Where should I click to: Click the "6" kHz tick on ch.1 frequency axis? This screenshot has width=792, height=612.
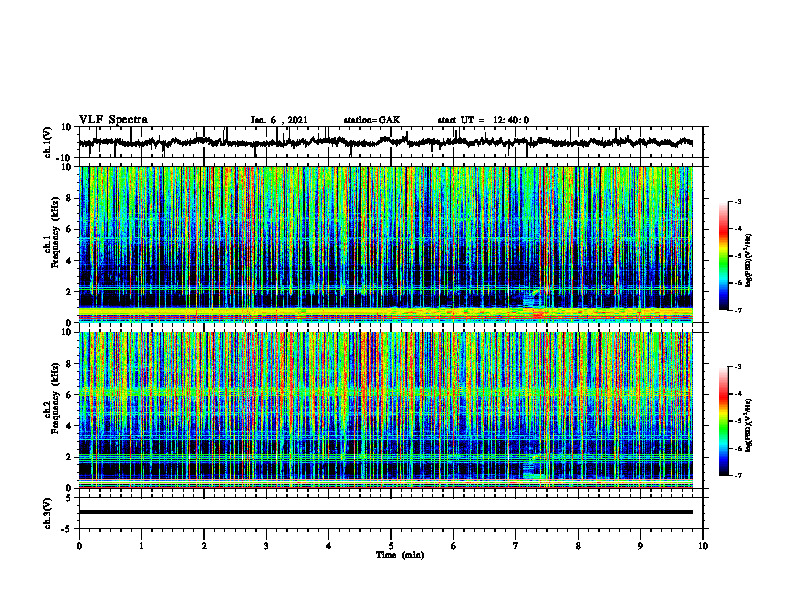tap(69, 229)
